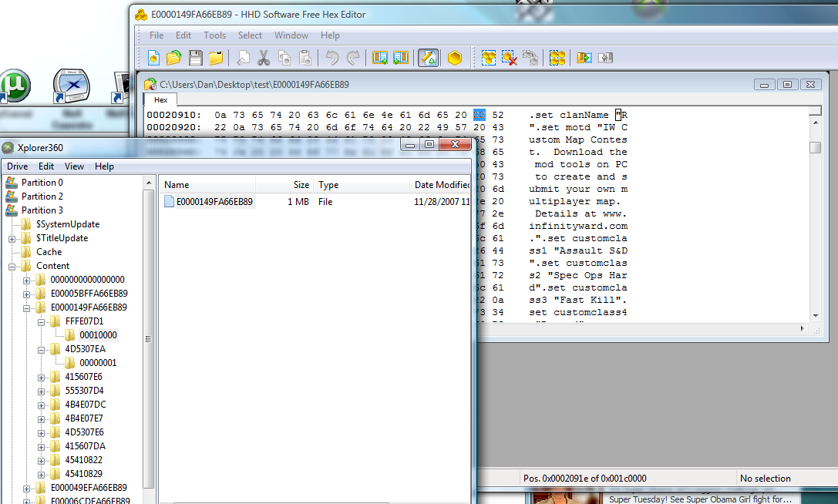
Task: Select the Hex tab
Action: 160,99
